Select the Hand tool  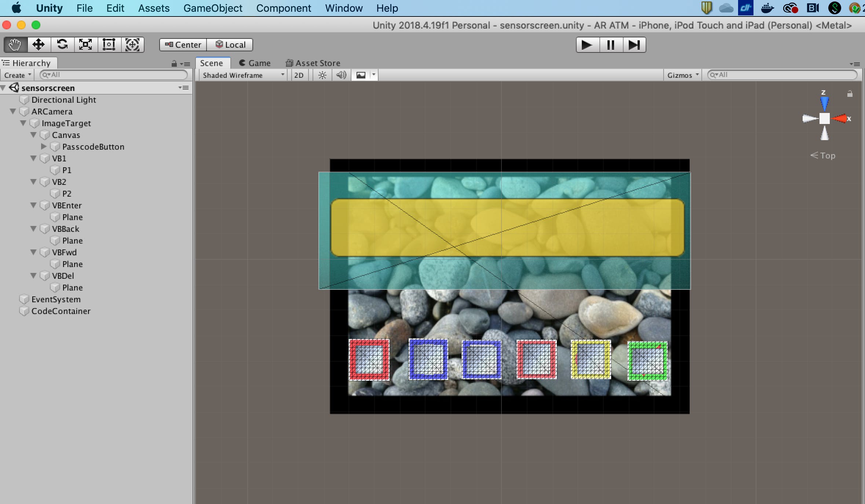click(x=15, y=45)
